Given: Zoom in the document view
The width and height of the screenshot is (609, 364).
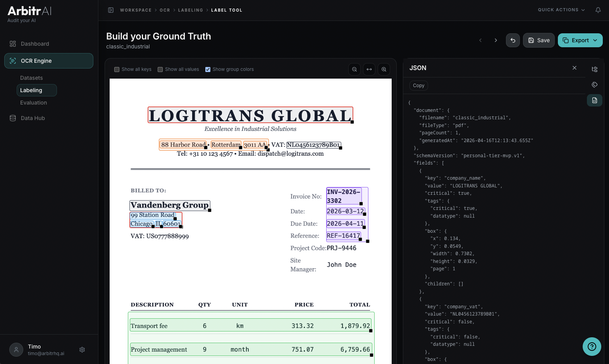Looking at the screenshot, I should 384,69.
